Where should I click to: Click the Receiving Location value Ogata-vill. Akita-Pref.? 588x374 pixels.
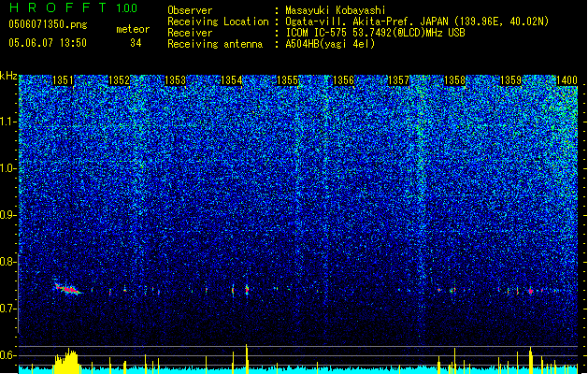coord(351,22)
